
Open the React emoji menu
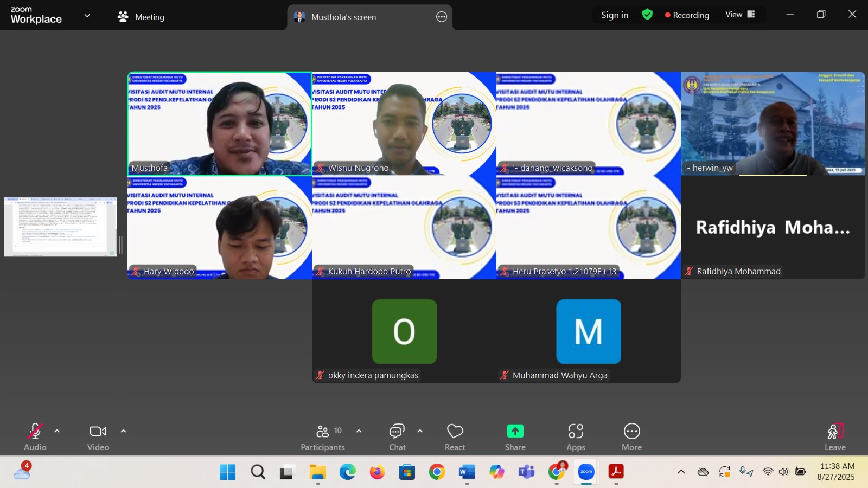click(455, 432)
